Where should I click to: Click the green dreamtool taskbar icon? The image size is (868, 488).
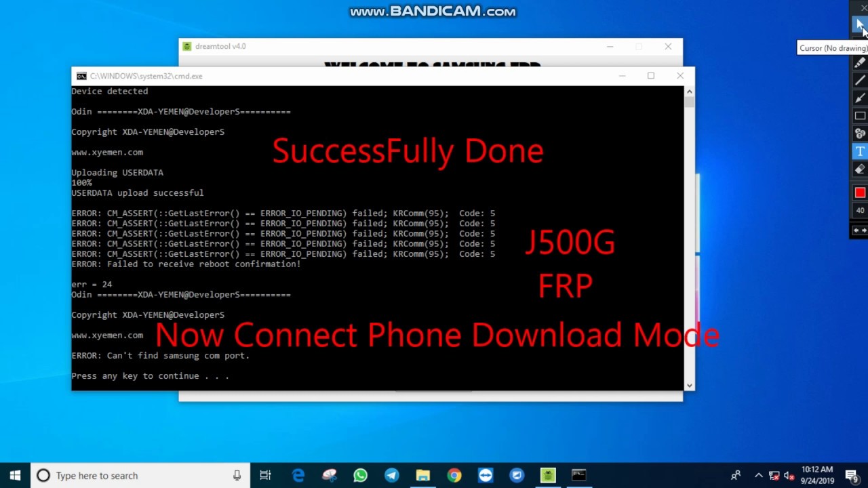point(548,476)
